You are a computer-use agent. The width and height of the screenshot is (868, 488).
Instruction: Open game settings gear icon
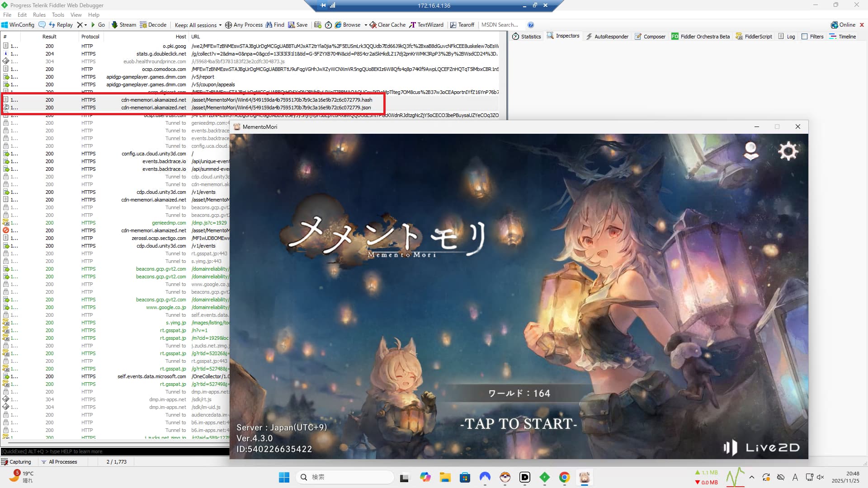point(788,151)
